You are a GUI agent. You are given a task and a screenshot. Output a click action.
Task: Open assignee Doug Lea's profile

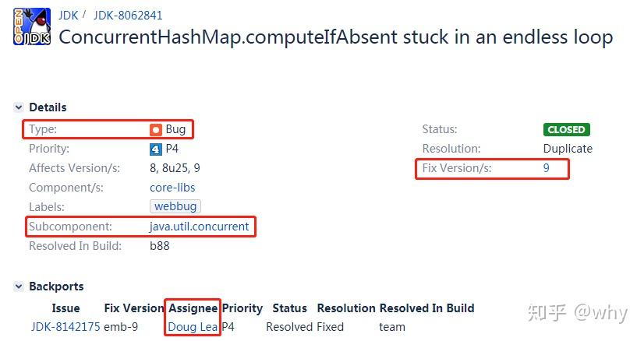point(193,327)
